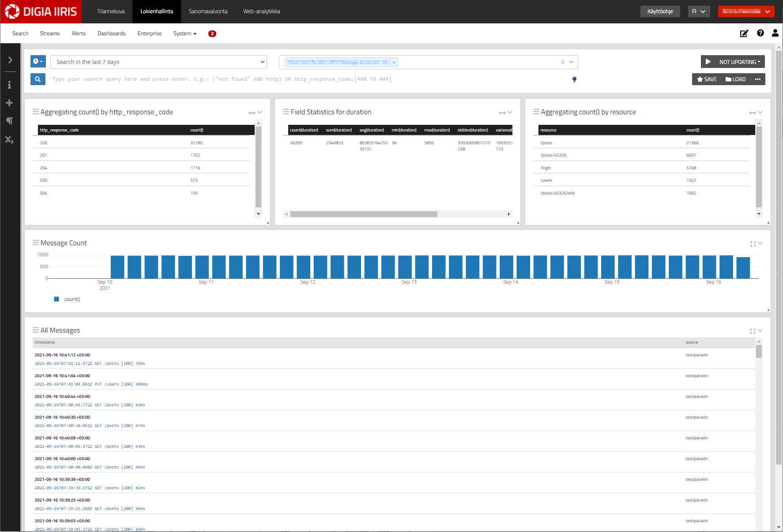Grab the Message Count widget handle icon
Screen dimensions: 783x532
click(36, 243)
